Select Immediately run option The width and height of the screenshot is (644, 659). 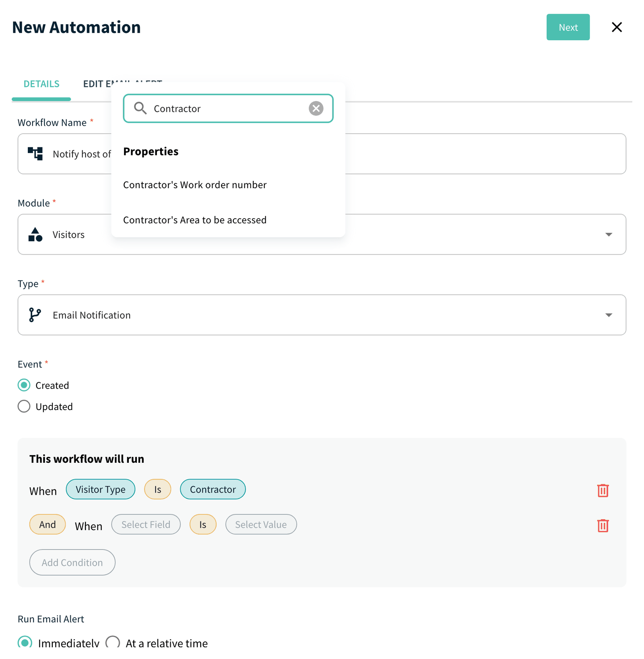click(x=25, y=642)
